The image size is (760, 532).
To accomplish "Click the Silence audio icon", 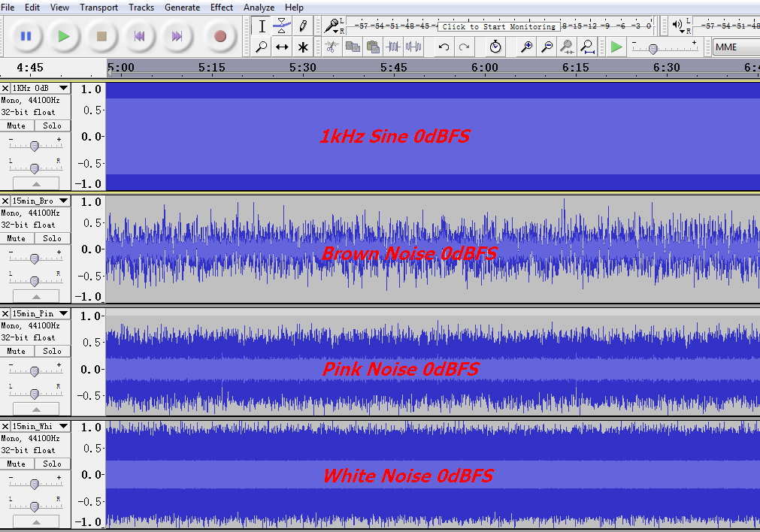I will click(x=413, y=47).
